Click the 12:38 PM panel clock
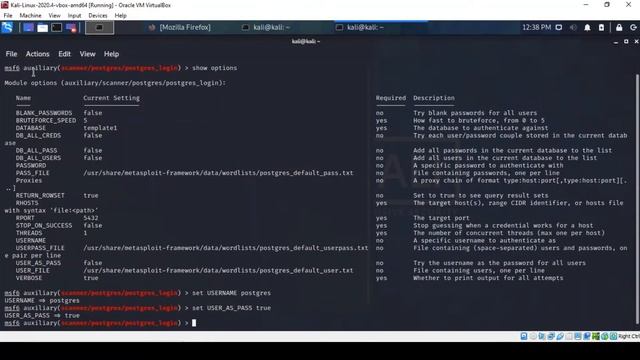640x360 pixels. click(536, 27)
